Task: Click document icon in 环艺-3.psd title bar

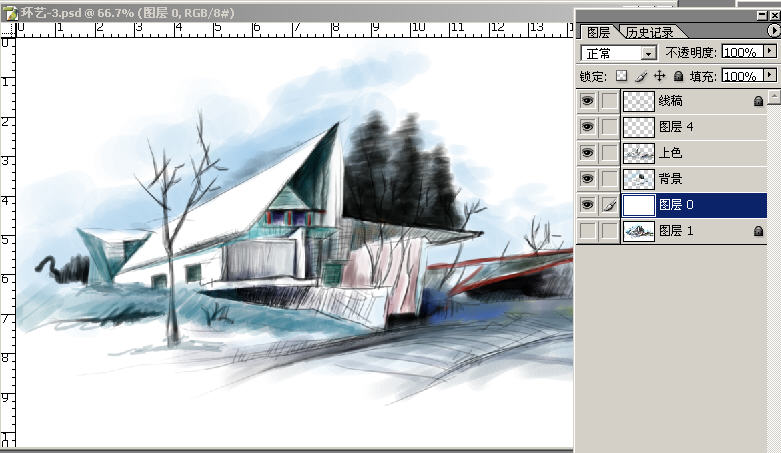Action: click(10, 13)
